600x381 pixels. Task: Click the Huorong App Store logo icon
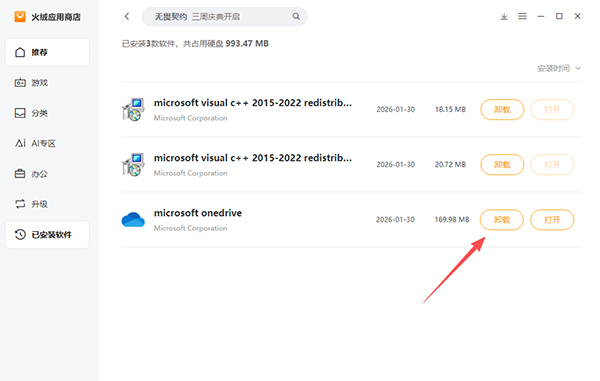pos(20,16)
